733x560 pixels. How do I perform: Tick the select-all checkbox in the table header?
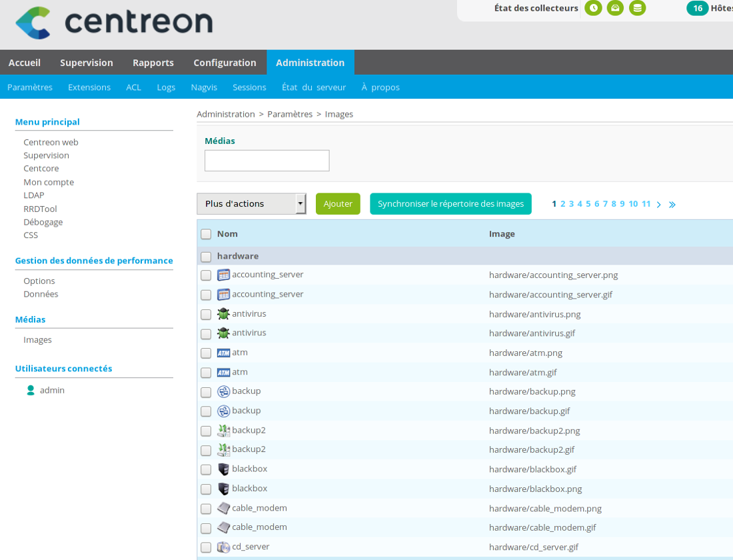205,234
